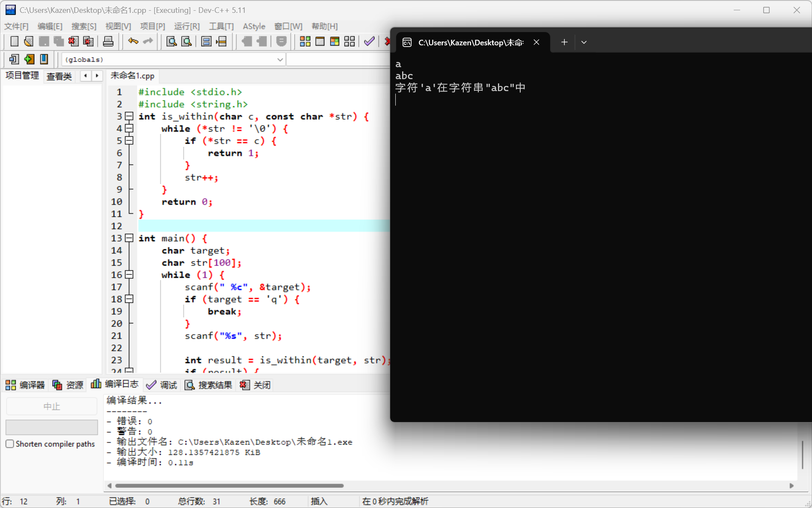Viewport: 812px width, 508px height.
Task: Open the 编辑[E] menu
Action: point(50,27)
